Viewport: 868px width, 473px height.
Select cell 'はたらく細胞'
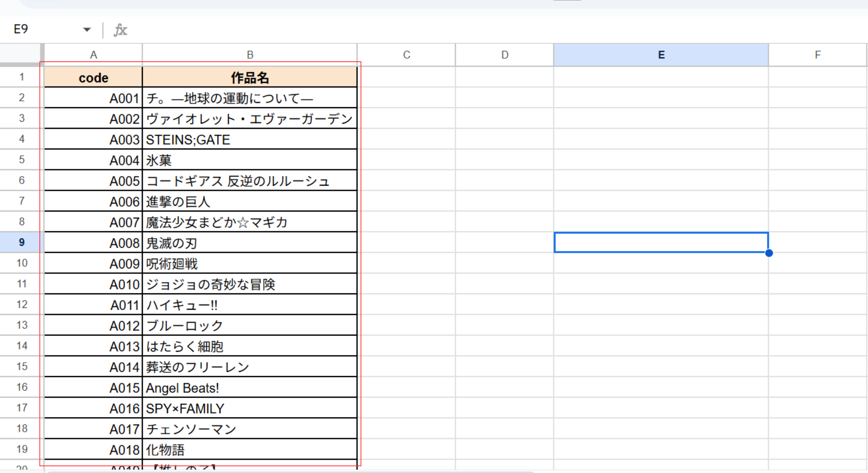pyautogui.click(x=250, y=346)
